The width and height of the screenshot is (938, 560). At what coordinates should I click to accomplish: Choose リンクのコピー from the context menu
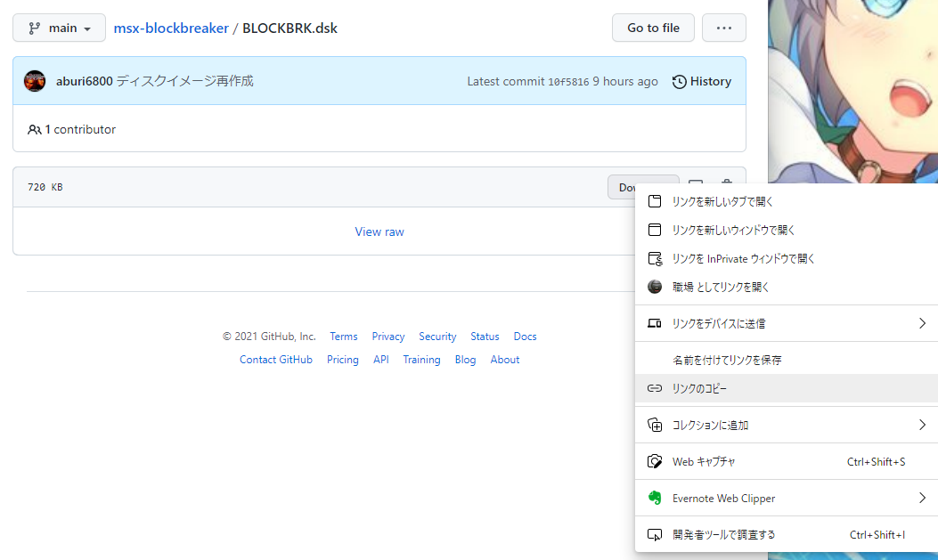tap(704, 388)
